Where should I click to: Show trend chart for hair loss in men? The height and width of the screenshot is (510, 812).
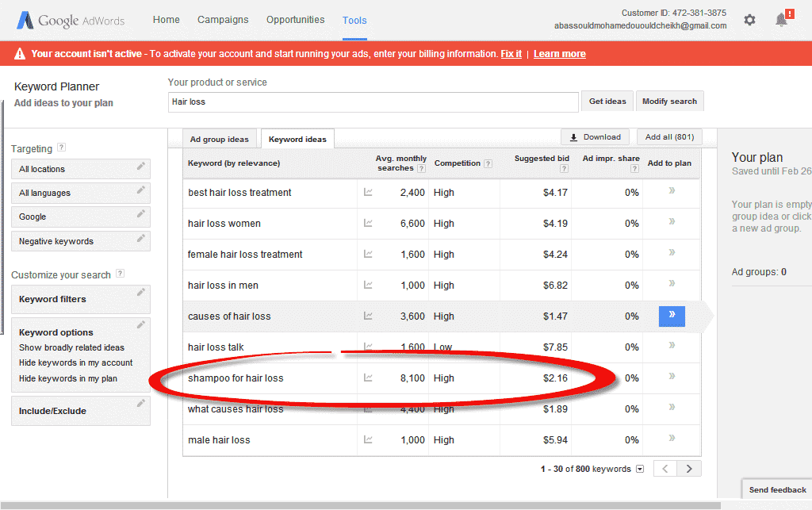pyautogui.click(x=368, y=285)
